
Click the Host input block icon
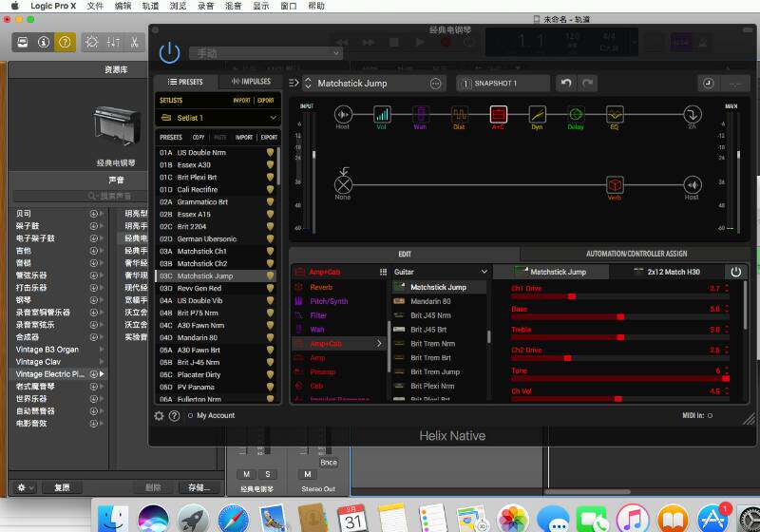click(343, 115)
